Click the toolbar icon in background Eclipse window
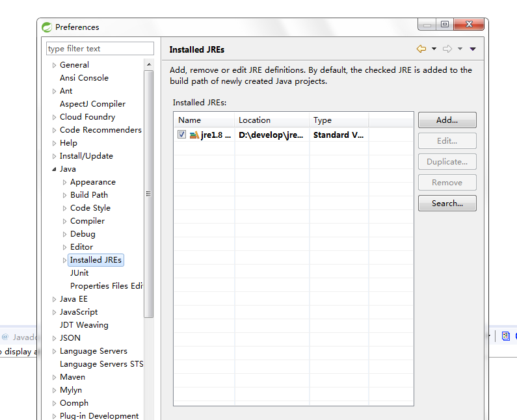This screenshot has height=420, width=517. click(506, 336)
